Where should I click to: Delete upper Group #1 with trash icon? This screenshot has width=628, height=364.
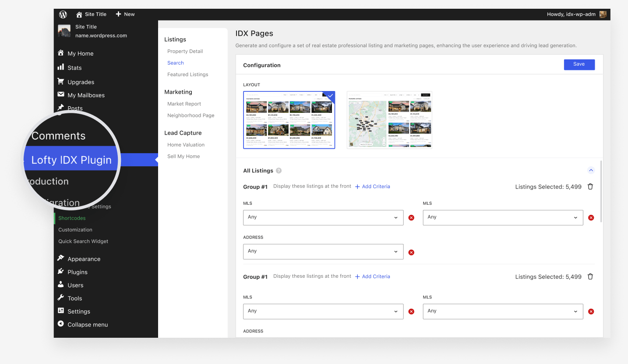point(590,186)
